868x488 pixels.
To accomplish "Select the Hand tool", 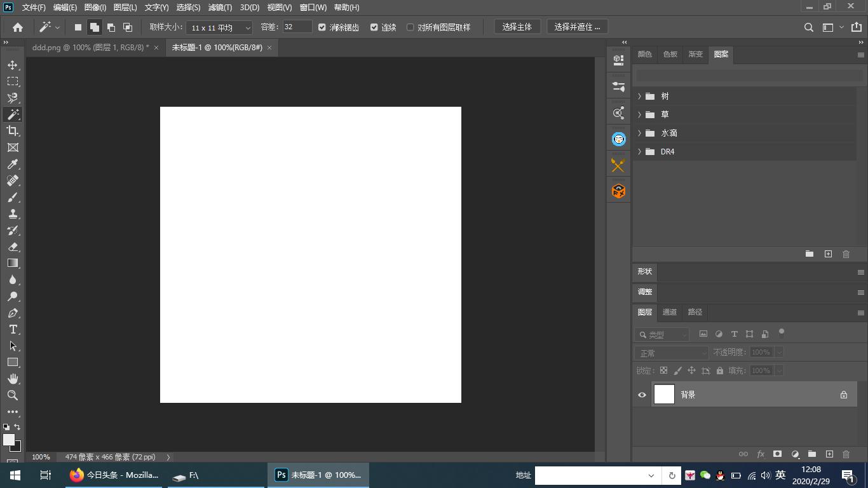I will point(13,379).
